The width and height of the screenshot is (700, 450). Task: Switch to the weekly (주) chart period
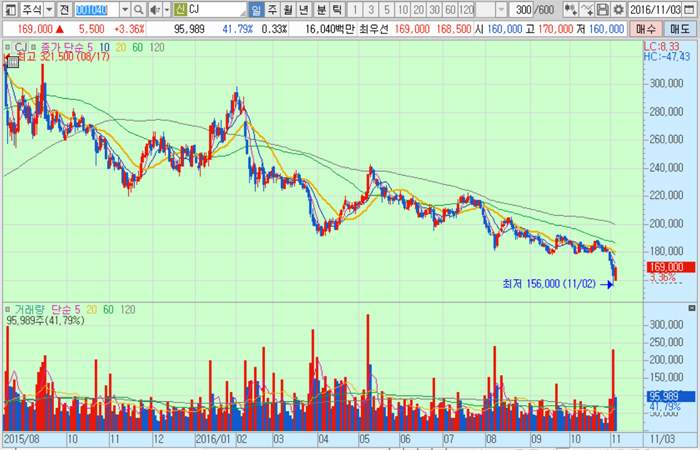tap(272, 9)
